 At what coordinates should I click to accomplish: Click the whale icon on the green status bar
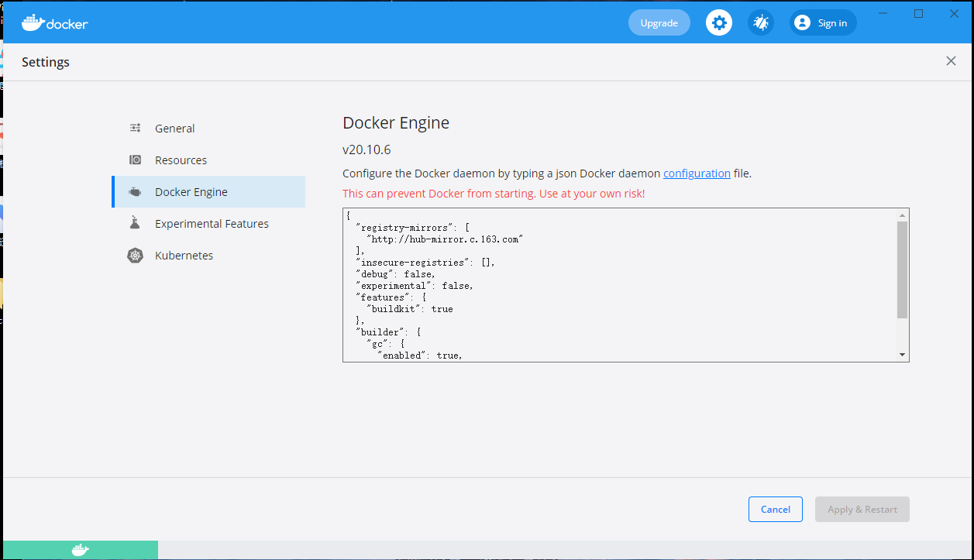(x=80, y=549)
